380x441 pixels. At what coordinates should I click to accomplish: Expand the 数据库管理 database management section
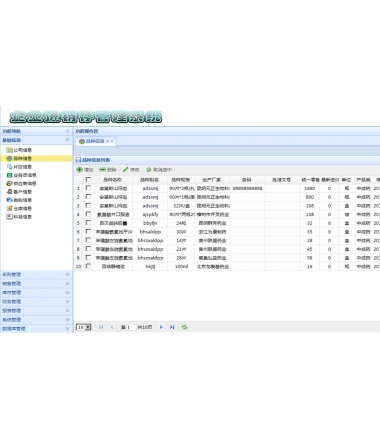tap(36, 329)
